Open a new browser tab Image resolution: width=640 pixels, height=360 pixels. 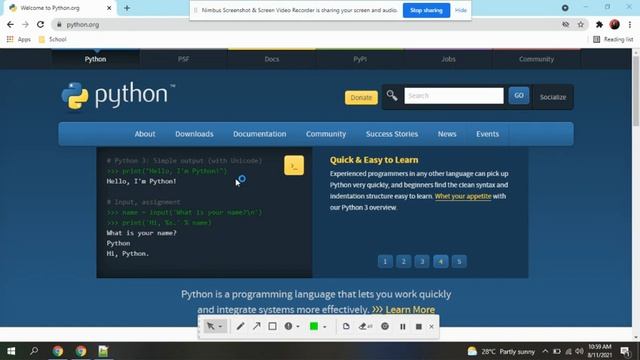[x=127, y=8]
